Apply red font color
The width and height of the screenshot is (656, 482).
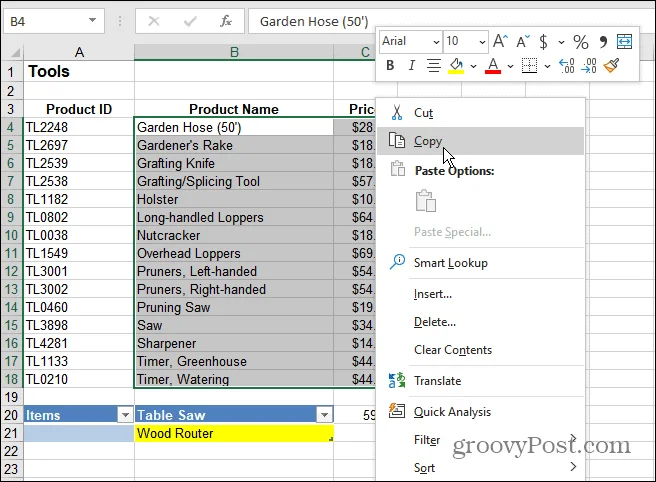point(493,66)
